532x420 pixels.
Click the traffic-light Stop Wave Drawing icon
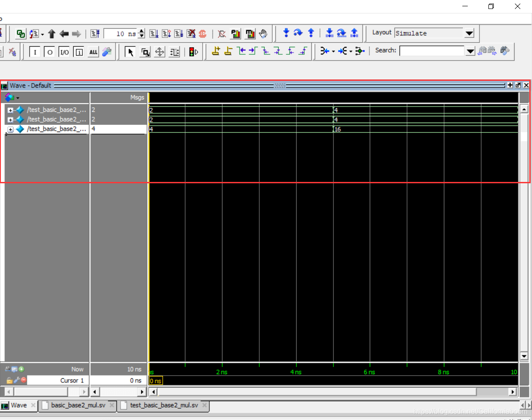(x=193, y=52)
